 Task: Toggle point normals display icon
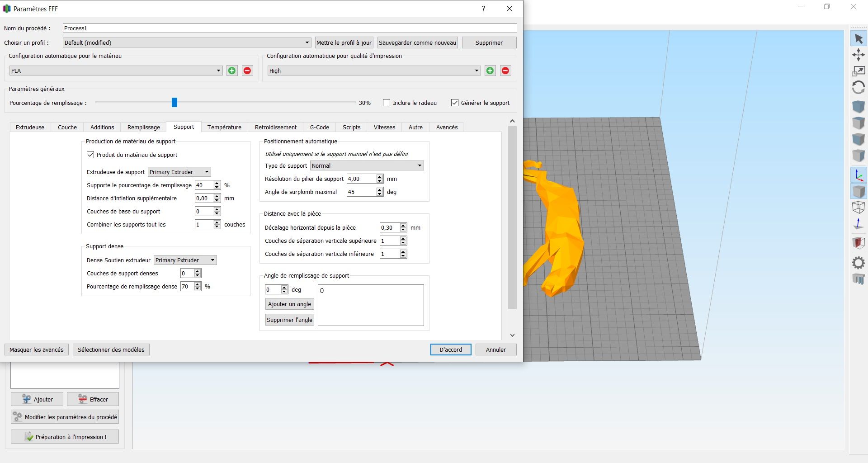pos(859,223)
